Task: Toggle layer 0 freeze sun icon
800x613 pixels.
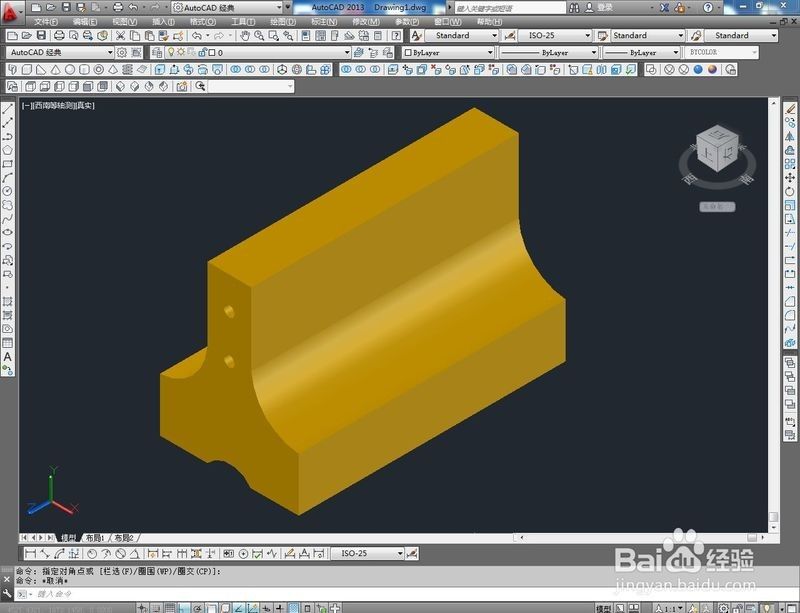Action: click(x=181, y=52)
